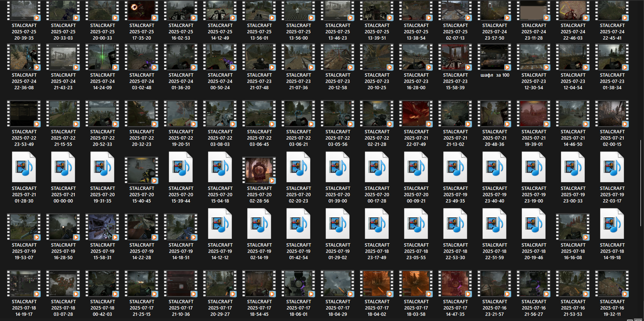Click file name STALCRAFT 2025-07-16 23-21-57

pos(495,308)
